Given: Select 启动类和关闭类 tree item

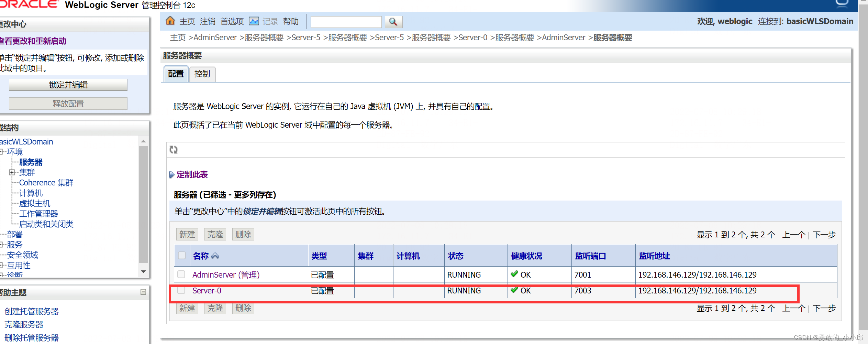Looking at the screenshot, I should [x=46, y=224].
